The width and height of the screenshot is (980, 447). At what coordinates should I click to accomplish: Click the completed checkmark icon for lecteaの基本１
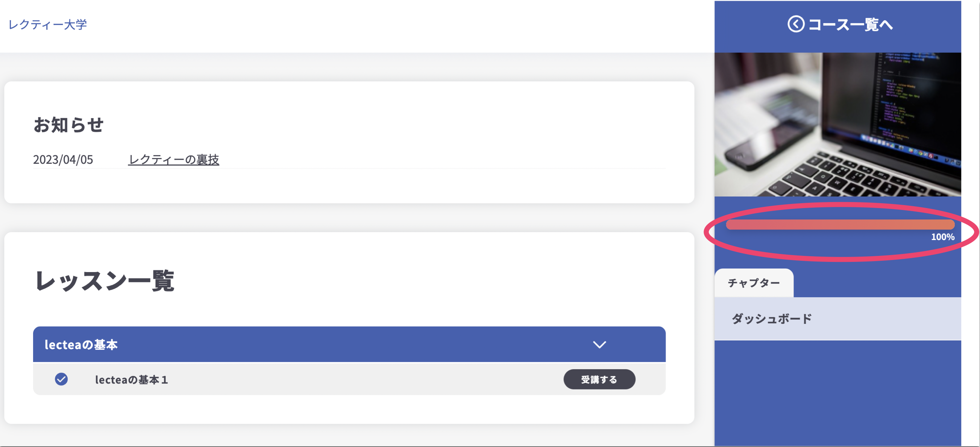pyautogui.click(x=61, y=379)
